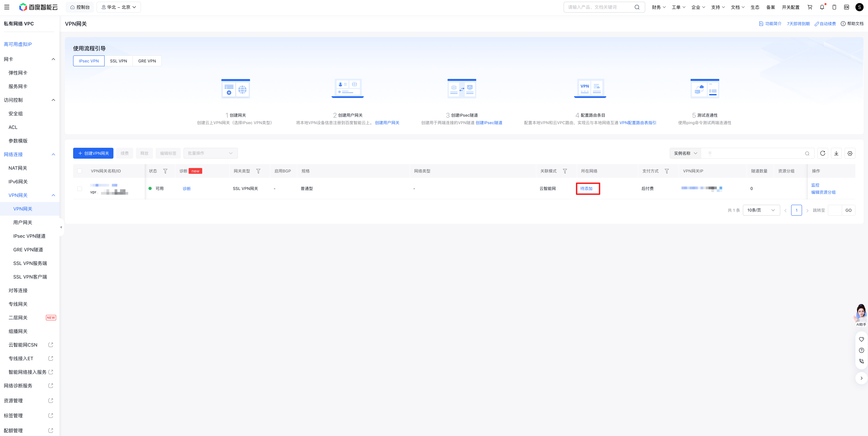This screenshot has width=868, height=436.
Task: Open the AI assistant avatar
Action: pos(861,313)
